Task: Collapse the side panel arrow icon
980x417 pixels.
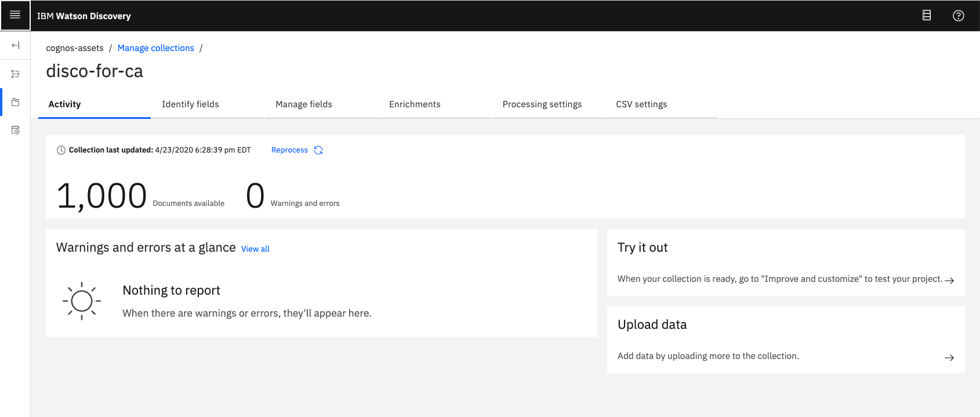Action: point(16,45)
